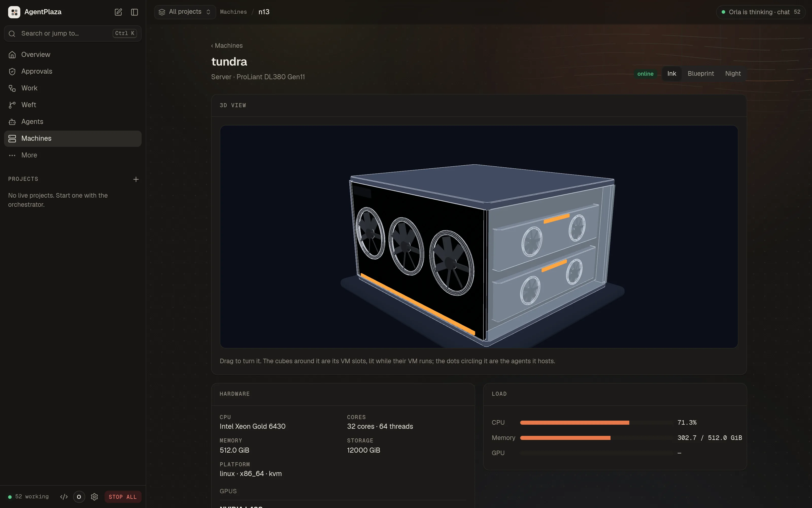Click the code brackets icon in footer
The height and width of the screenshot is (508, 812).
click(x=64, y=497)
